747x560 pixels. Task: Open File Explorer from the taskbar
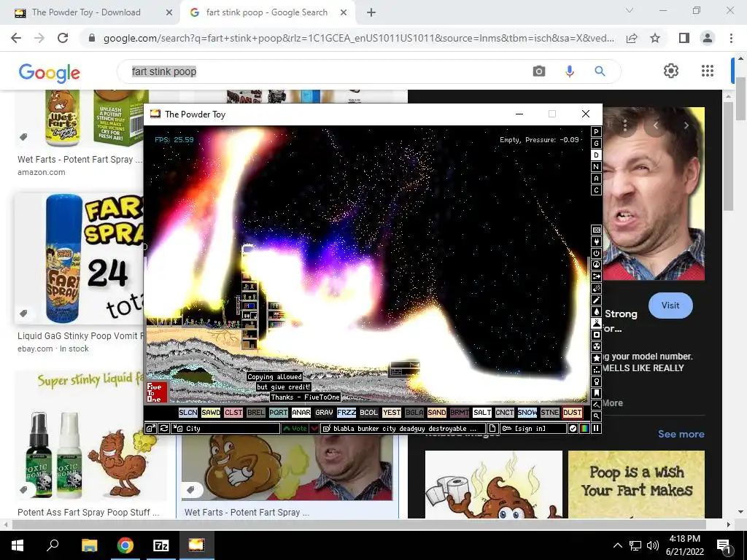pos(89,545)
